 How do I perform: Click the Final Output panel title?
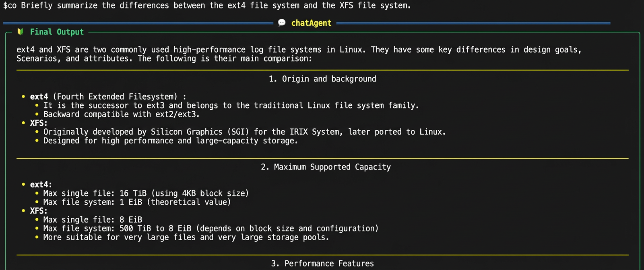click(57, 32)
